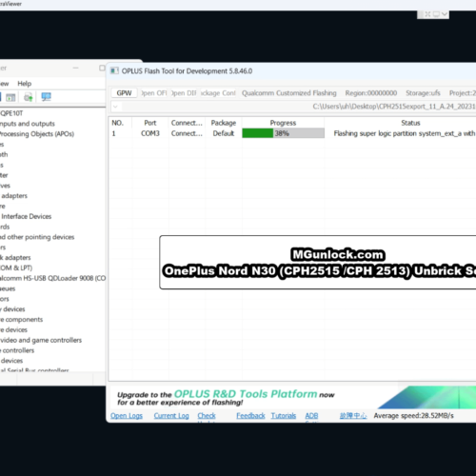The width and height of the screenshot is (476, 476).
Task: Open the Current Log link
Action: pos(171,416)
